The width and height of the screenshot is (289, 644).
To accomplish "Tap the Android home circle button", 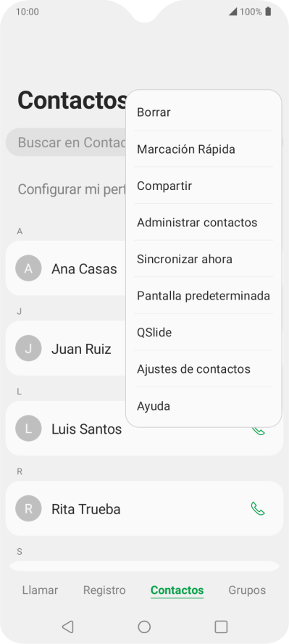I will tap(144, 627).
